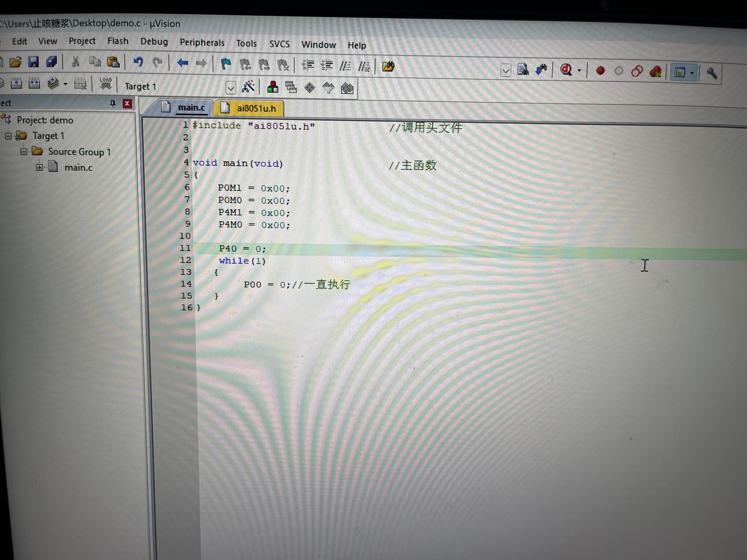This screenshot has width=747, height=560.
Task: Pin the Project panel with pushpin
Action: click(x=113, y=103)
